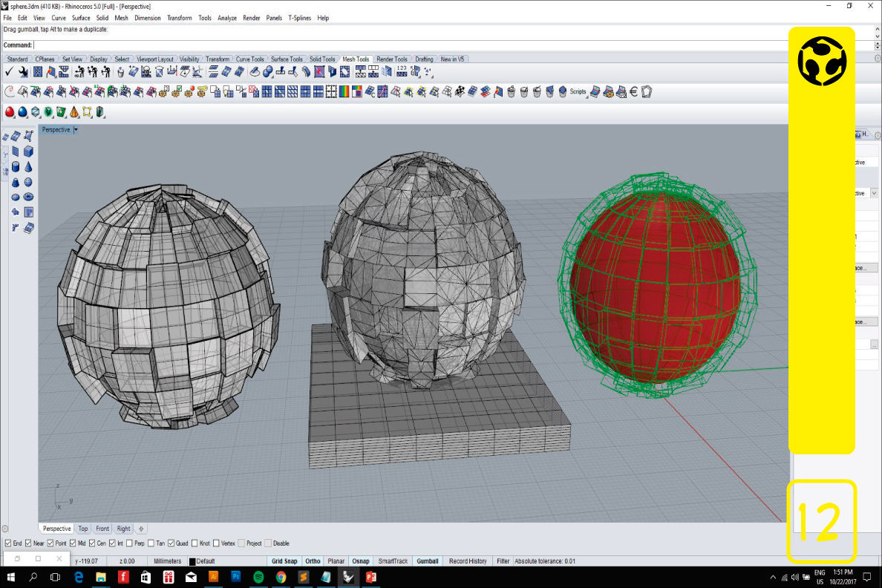Click the Mesh Cylinder tool icon

tap(16, 167)
